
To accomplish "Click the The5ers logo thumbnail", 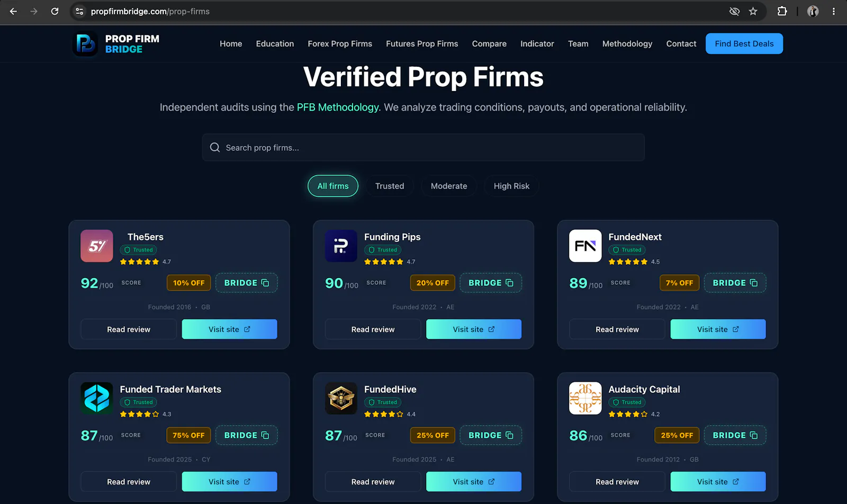I will (97, 246).
